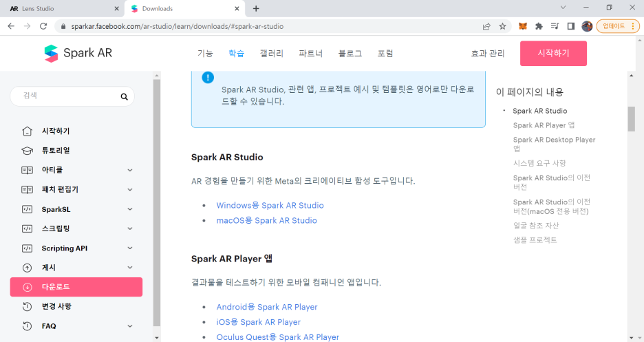Image resolution: width=644 pixels, height=342 pixels.
Task: Open the tab search dropdown chevron
Action: (563, 8)
